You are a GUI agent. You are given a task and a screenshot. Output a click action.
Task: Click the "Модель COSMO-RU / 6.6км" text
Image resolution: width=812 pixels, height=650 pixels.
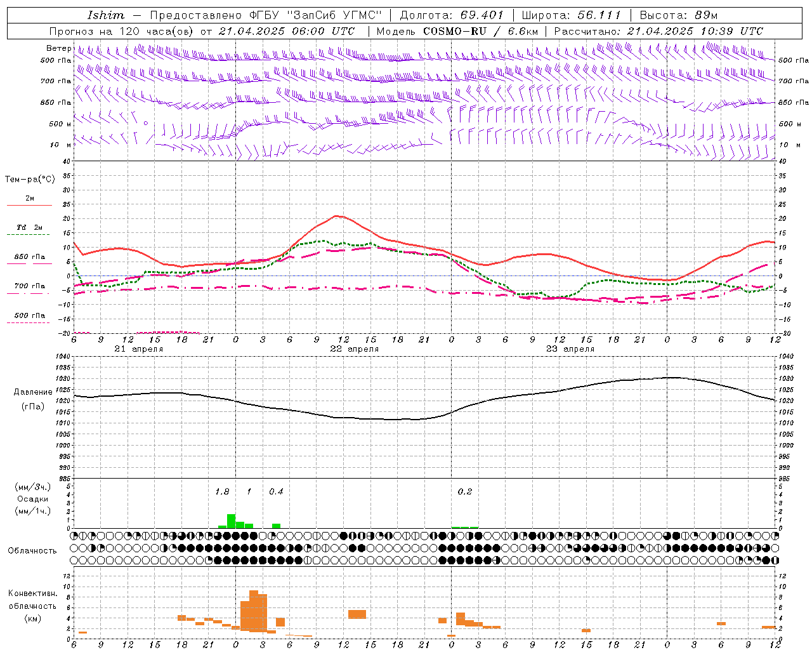(x=457, y=31)
